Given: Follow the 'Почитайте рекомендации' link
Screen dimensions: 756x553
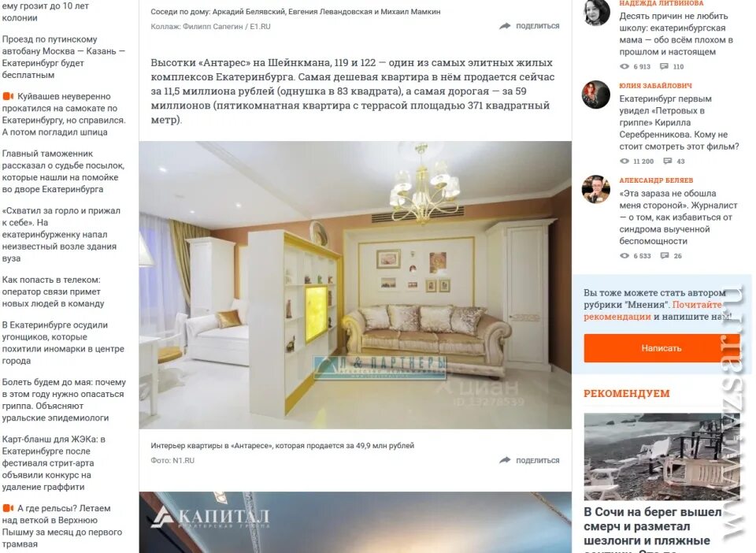Looking at the screenshot, I should (x=653, y=310).
